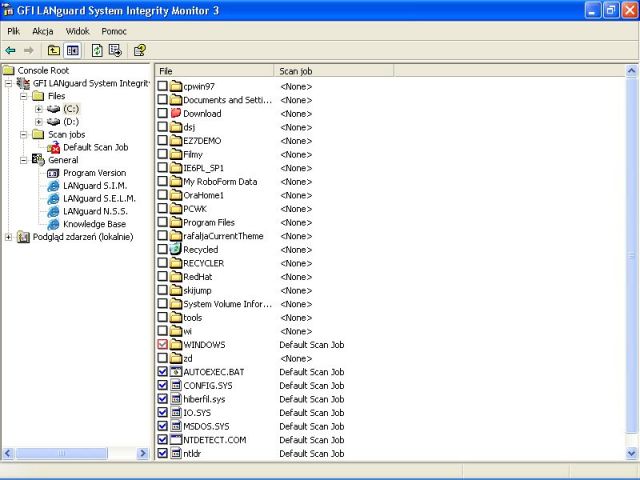The height and width of the screenshot is (480, 640).
Task: Expand the (C:) drive node
Action: coord(39,109)
